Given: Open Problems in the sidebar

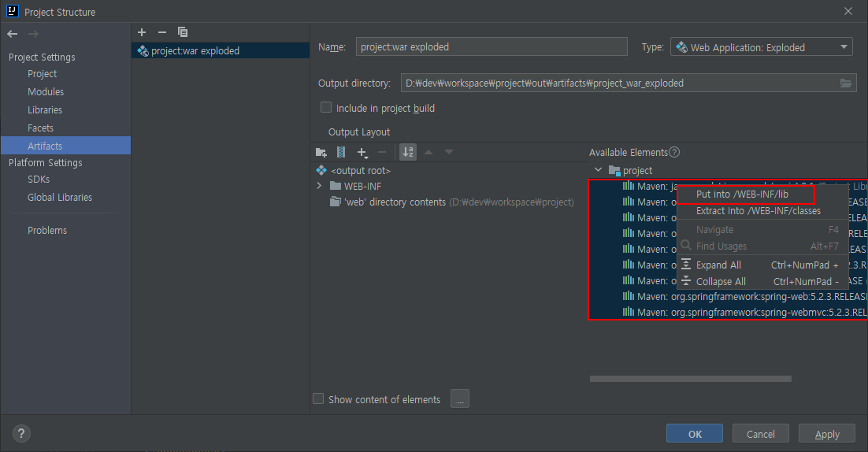Looking at the screenshot, I should [47, 231].
